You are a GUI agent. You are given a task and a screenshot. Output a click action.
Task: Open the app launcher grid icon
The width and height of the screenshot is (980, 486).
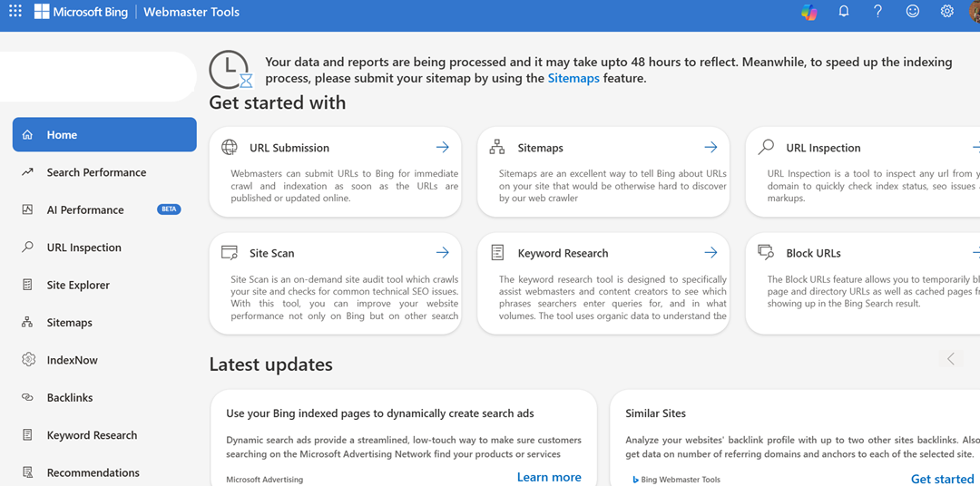click(15, 11)
